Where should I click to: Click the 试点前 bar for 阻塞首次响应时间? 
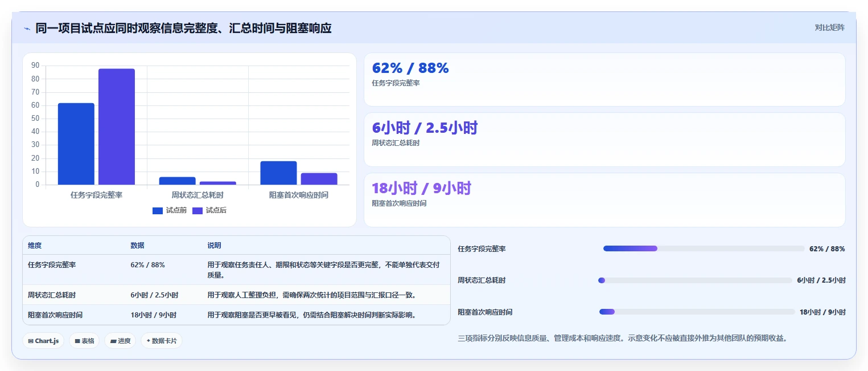(x=279, y=173)
